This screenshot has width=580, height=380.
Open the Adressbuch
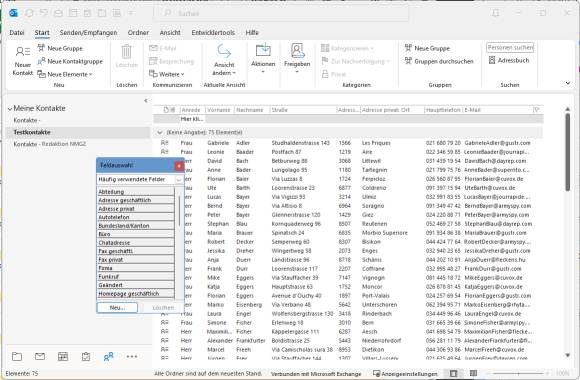[509, 60]
